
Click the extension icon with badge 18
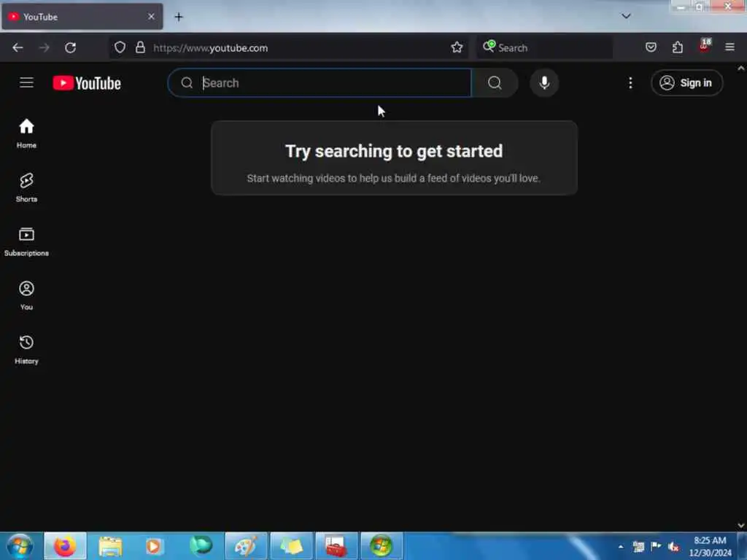point(705,46)
